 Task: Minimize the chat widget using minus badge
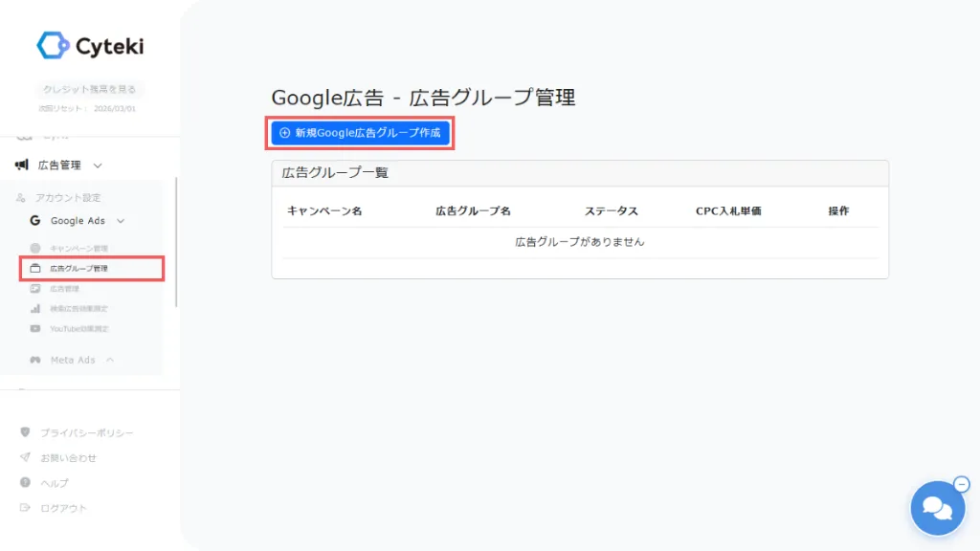962,484
